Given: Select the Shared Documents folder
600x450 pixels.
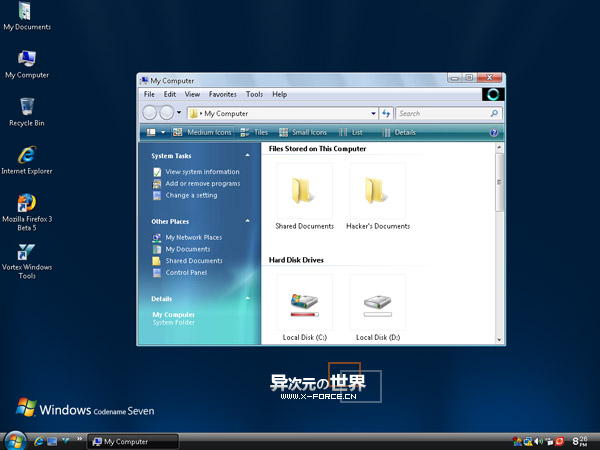Looking at the screenshot, I should point(305,197).
